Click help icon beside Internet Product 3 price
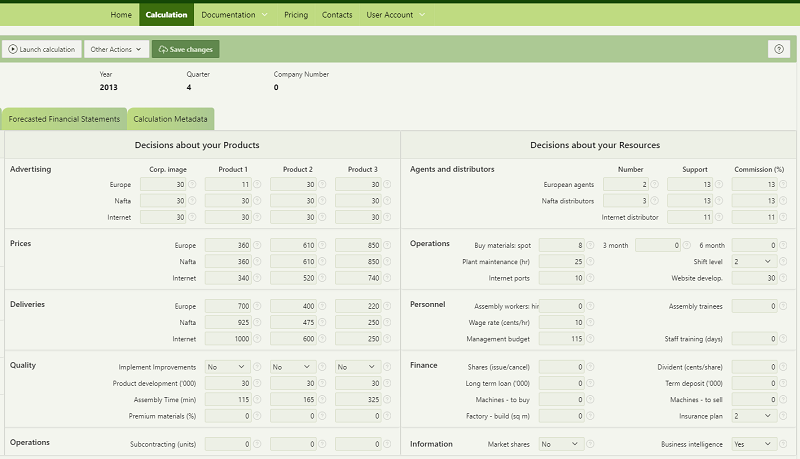The width and height of the screenshot is (800, 459). click(387, 277)
